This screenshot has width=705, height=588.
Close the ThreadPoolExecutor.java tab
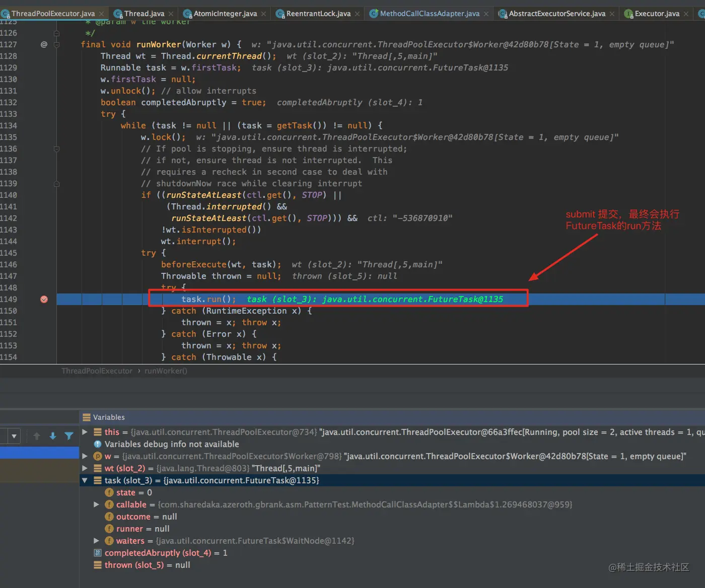click(x=101, y=14)
